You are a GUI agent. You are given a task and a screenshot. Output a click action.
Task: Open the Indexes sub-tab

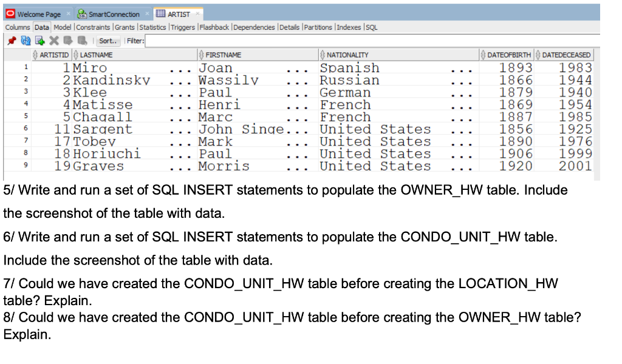[349, 27]
